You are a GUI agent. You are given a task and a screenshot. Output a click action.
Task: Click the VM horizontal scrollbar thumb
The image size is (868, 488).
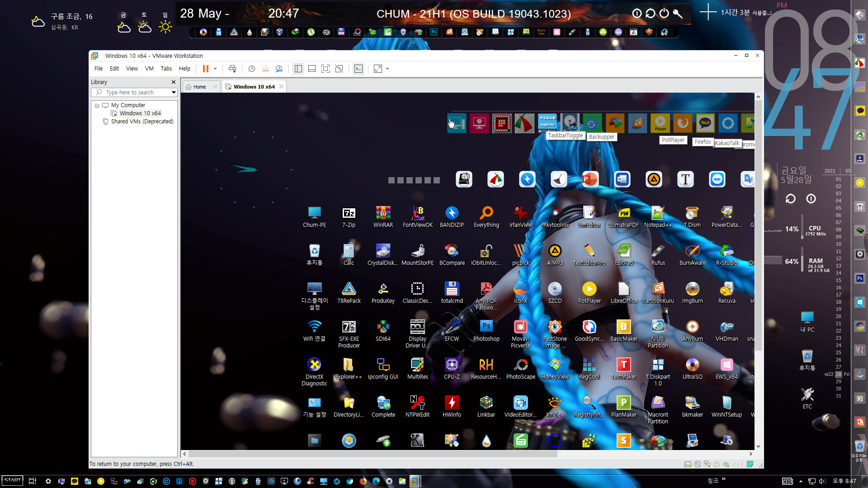(373, 454)
